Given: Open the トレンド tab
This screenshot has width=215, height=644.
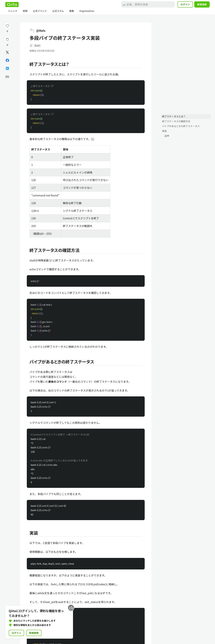Looking at the screenshot, I should pyautogui.click(x=13, y=11).
